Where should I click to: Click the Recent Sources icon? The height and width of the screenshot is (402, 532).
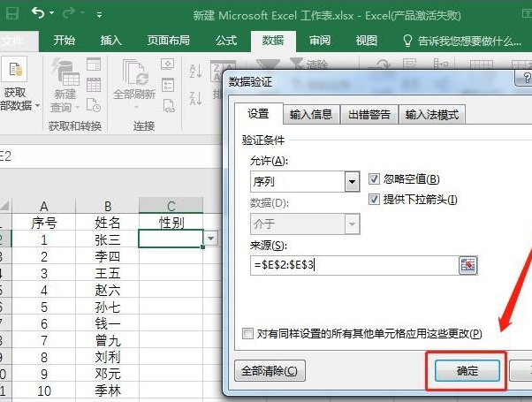94,105
